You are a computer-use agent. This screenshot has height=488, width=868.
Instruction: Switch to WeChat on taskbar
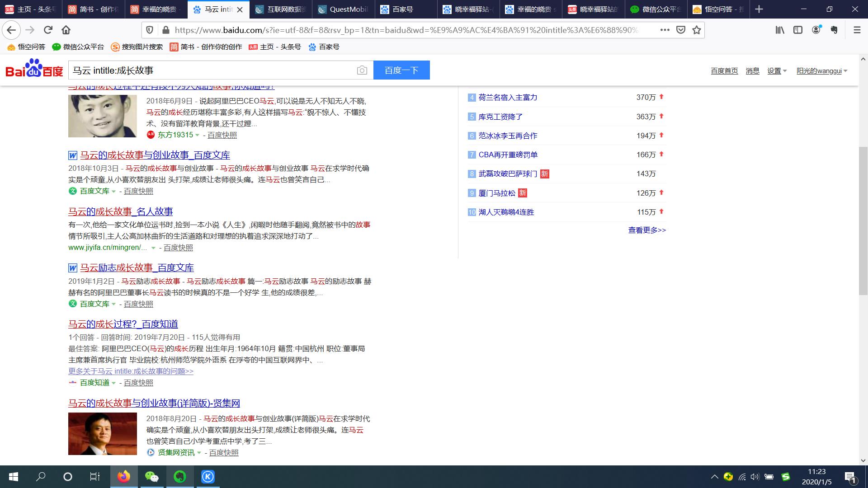(152, 477)
